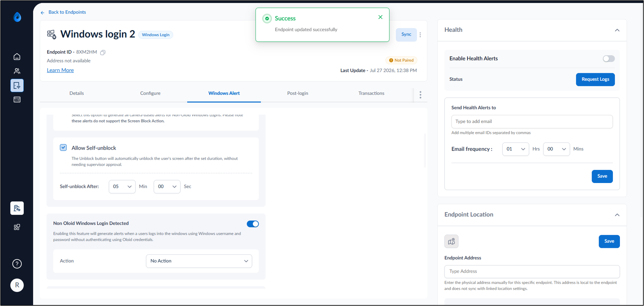
Task: Open Self-unblock seconds dropdown
Action: coord(167,187)
